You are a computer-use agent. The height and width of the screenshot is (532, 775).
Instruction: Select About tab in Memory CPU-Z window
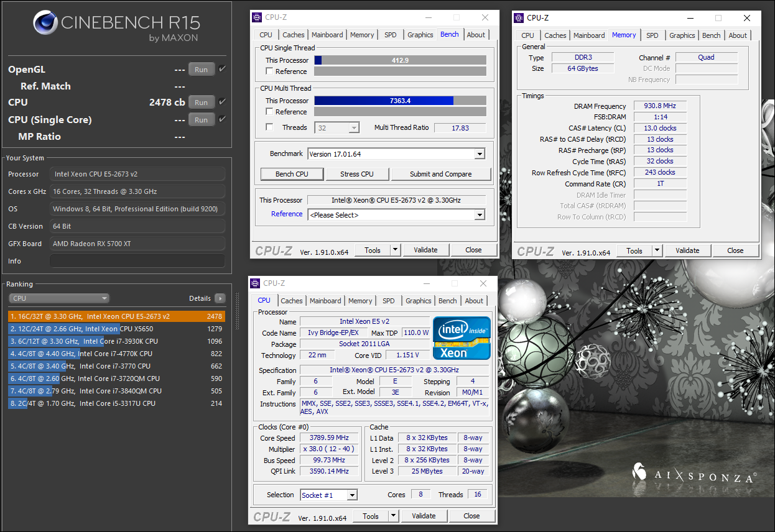tap(738, 35)
